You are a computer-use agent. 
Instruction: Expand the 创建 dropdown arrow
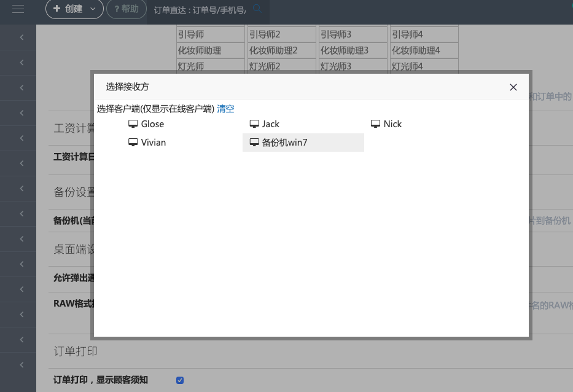(93, 9)
